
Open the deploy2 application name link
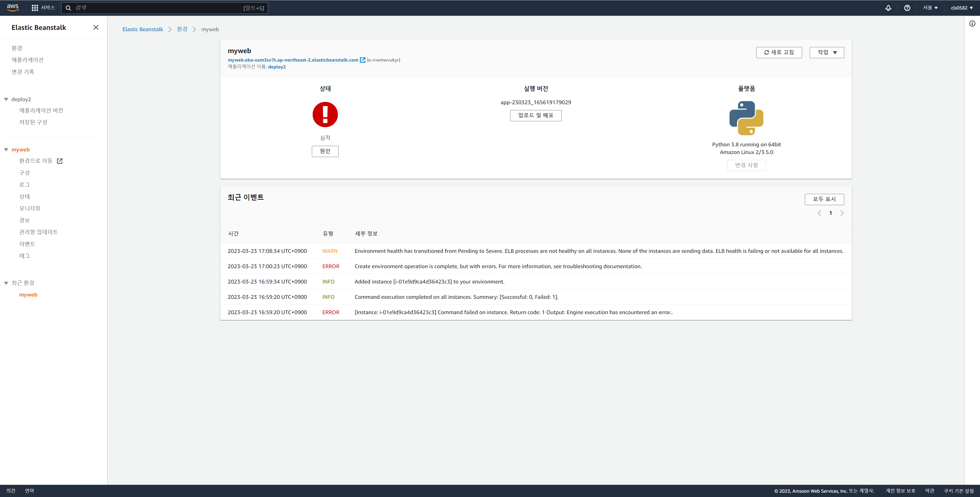point(277,67)
